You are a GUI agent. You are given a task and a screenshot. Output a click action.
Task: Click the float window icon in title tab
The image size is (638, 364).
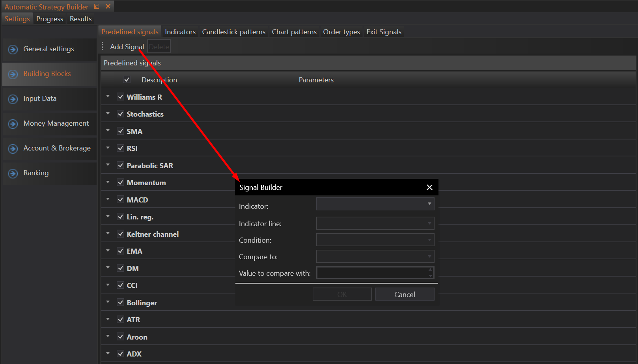tap(97, 6)
